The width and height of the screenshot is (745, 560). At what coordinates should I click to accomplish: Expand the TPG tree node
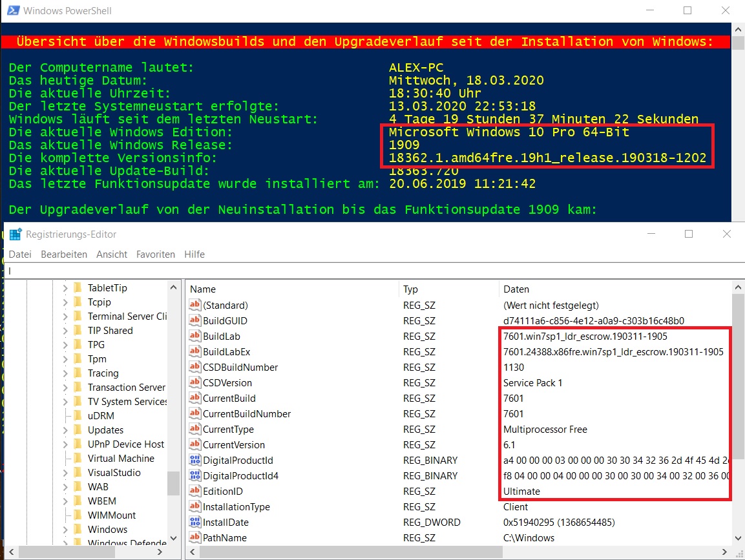[65, 345]
